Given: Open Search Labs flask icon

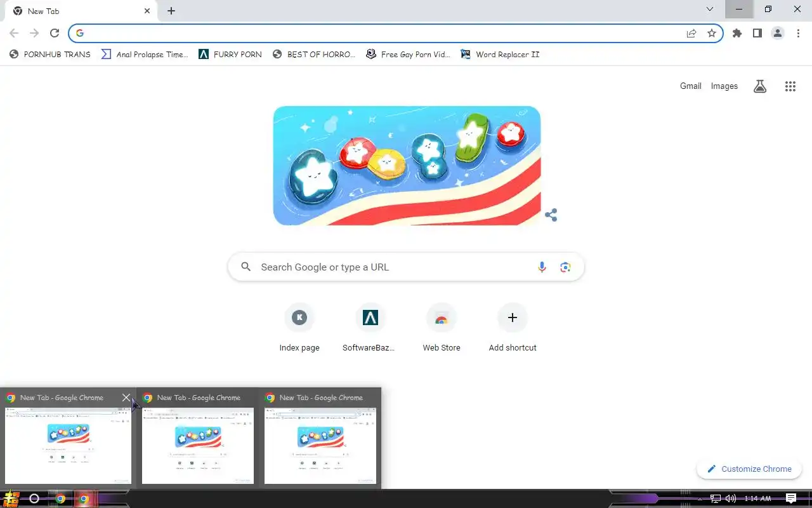Looking at the screenshot, I should coord(760,86).
